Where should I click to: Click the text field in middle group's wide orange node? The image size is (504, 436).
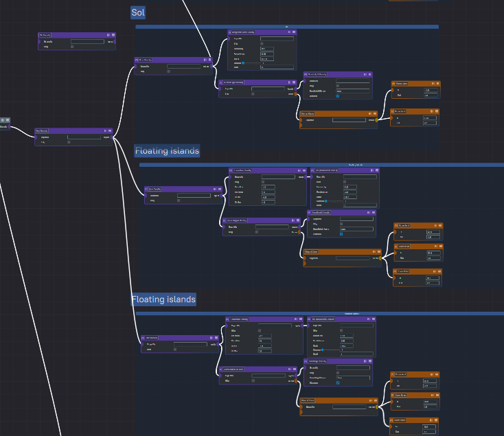click(x=353, y=258)
